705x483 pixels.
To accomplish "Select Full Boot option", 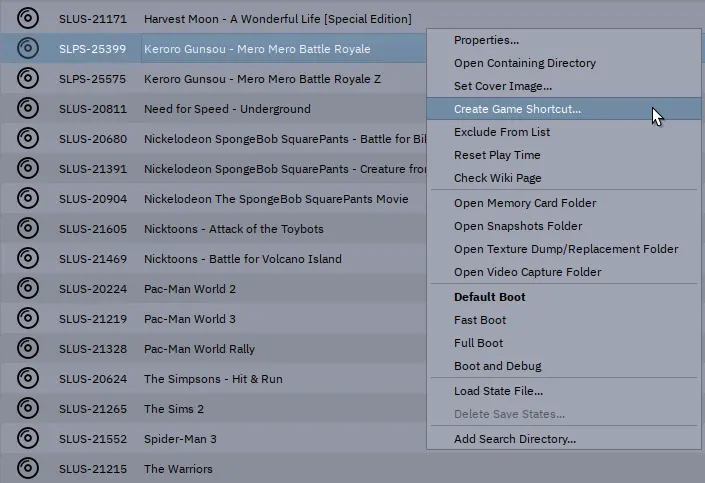I will 564,343.
